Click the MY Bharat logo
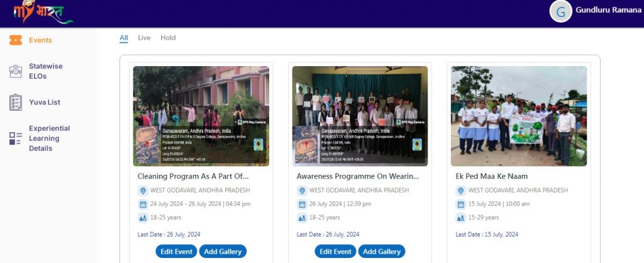The image size is (644, 263). pos(37,12)
